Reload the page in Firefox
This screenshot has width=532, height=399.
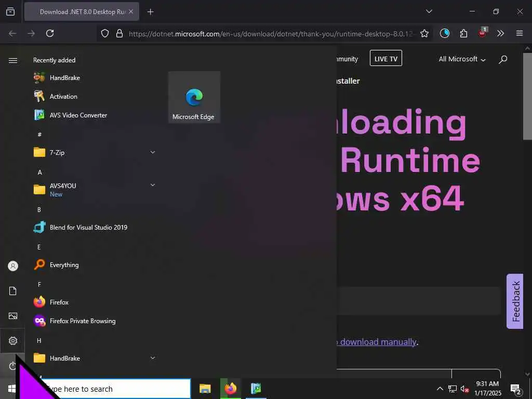click(x=50, y=33)
